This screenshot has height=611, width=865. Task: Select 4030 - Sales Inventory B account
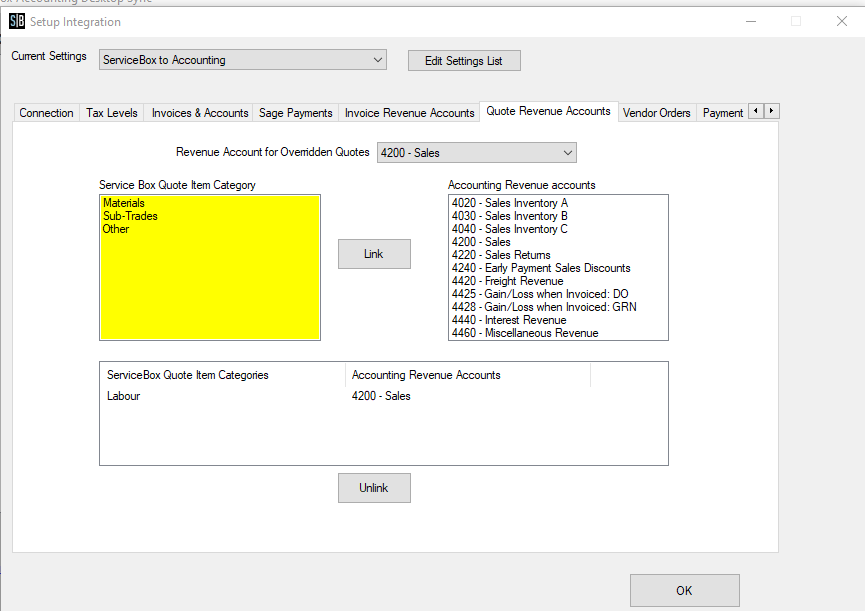558,216
